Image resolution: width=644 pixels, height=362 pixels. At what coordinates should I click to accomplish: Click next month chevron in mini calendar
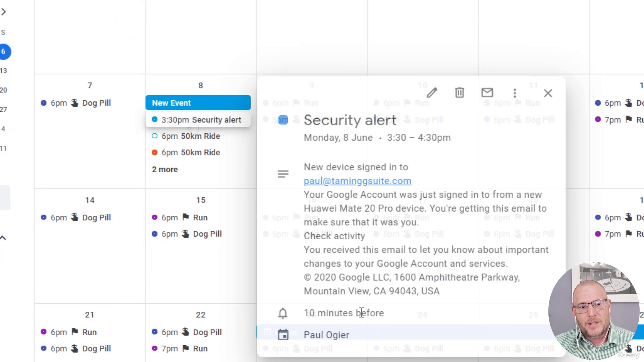pos(4,12)
